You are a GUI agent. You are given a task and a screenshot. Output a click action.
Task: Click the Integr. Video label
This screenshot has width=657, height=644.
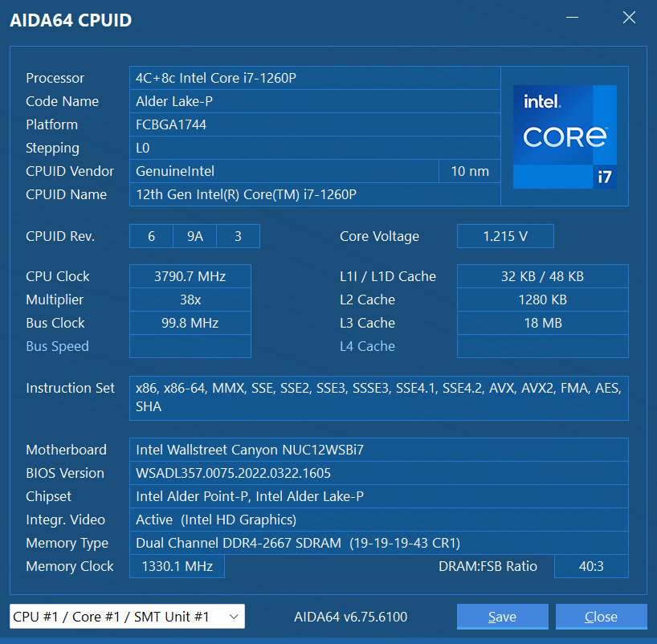tap(65, 520)
